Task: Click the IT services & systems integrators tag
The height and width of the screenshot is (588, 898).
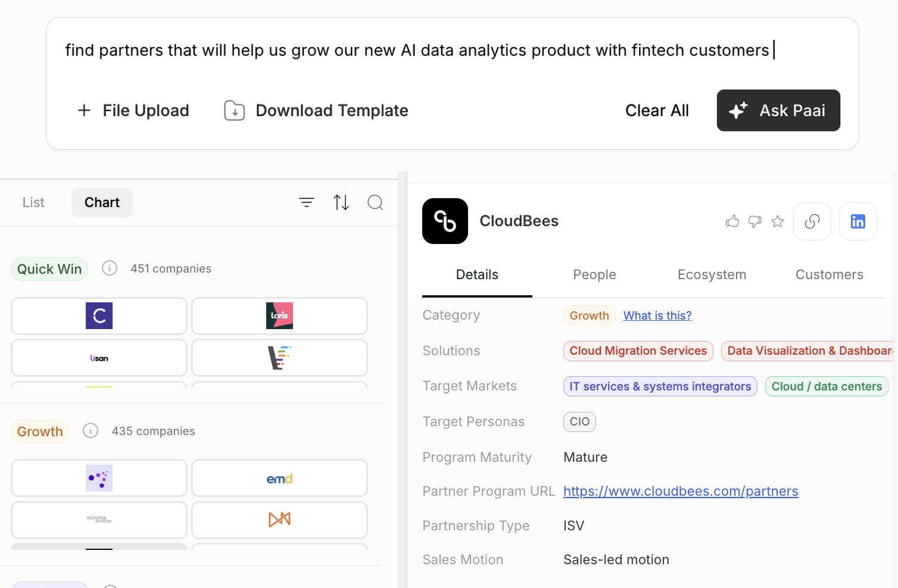Action: [x=660, y=386]
